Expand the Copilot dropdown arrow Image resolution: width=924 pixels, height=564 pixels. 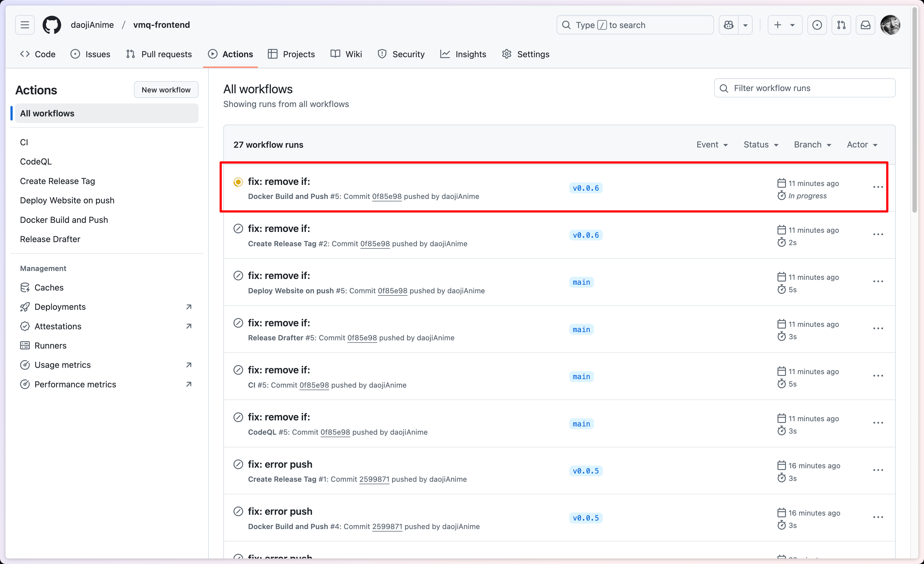coord(746,25)
